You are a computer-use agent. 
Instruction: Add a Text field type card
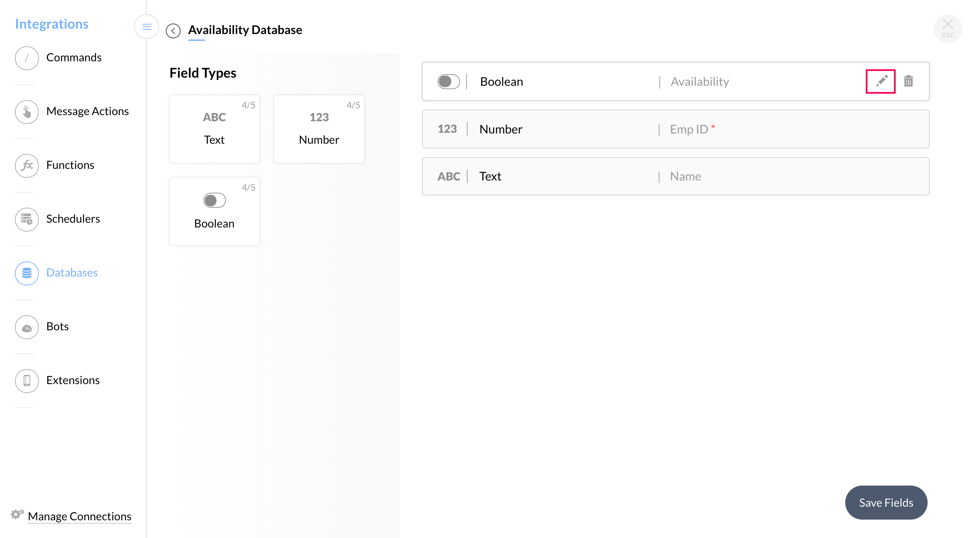click(x=214, y=129)
